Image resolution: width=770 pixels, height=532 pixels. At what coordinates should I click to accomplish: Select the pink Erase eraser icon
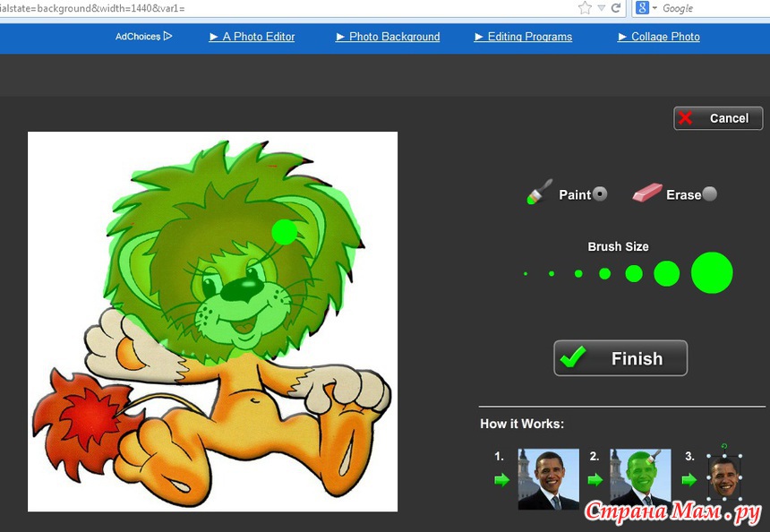(647, 192)
